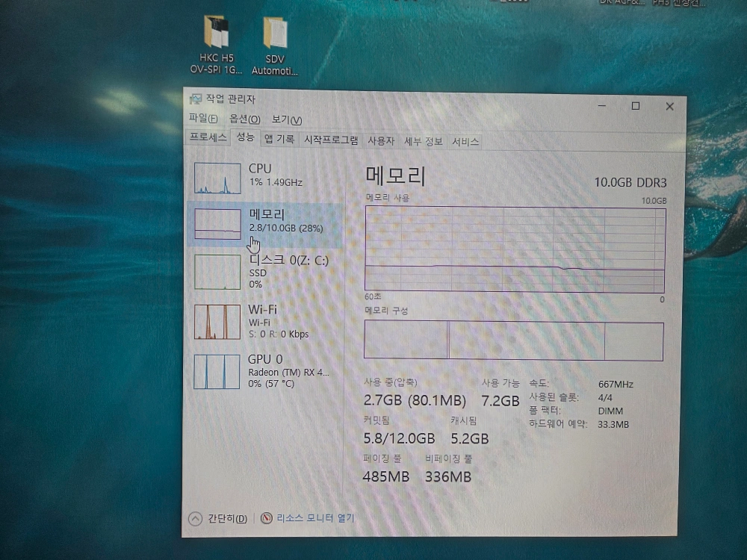747x560 pixels.
Task: Maximize the Task Manager window
Action: [x=636, y=106]
